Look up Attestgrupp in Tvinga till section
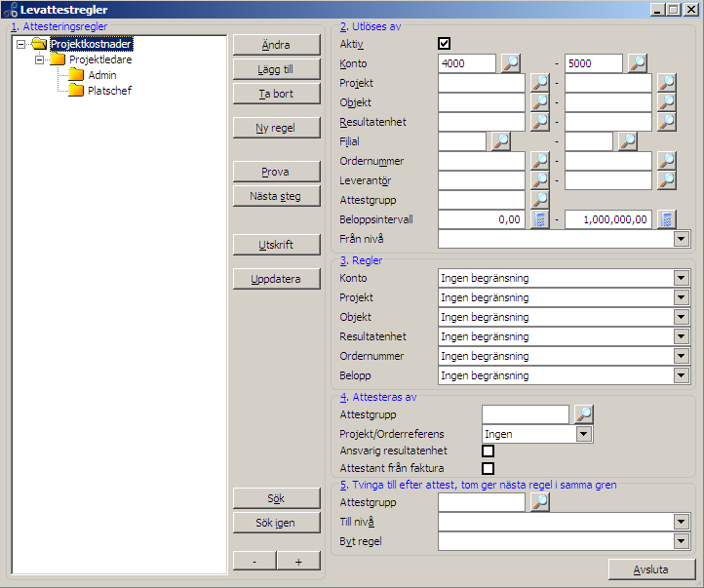Screen dimensions: 704x588 [539, 502]
